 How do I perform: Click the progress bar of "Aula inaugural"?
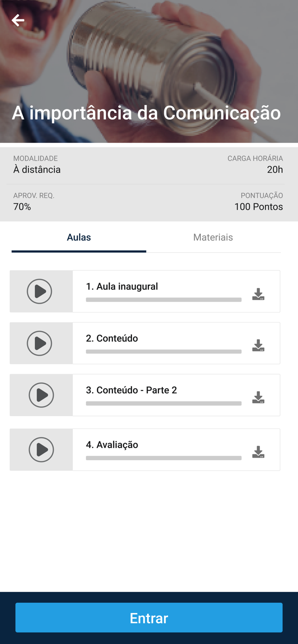163,300
